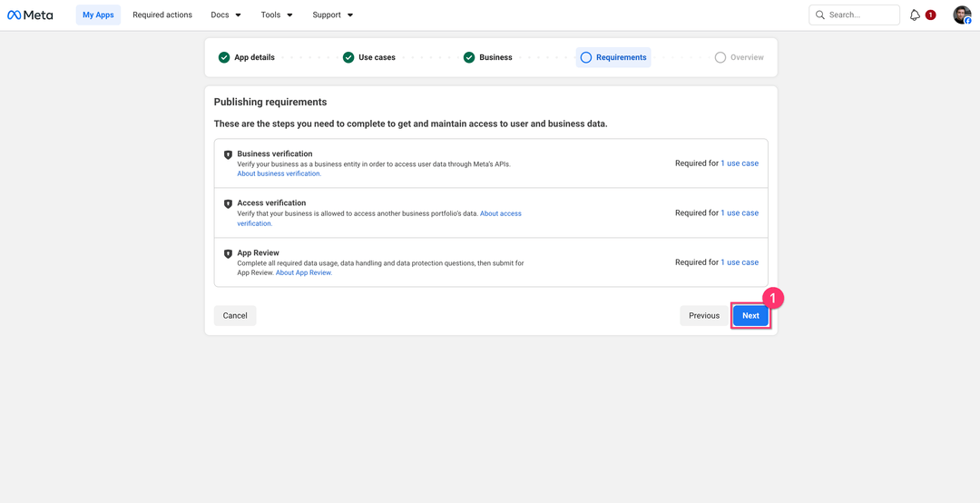Image resolution: width=980 pixels, height=503 pixels.
Task: Expand the Docs dropdown menu
Action: (x=226, y=15)
